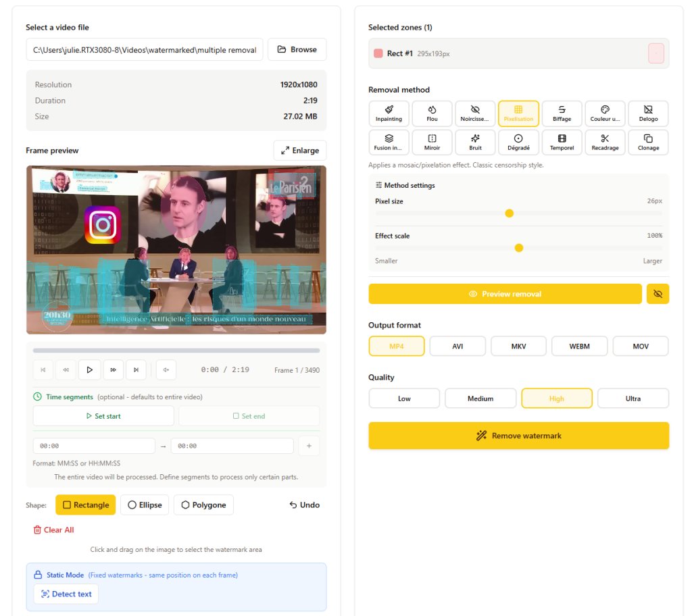The width and height of the screenshot is (692, 616).
Task: Select the Inpainting removal method
Action: (x=389, y=113)
